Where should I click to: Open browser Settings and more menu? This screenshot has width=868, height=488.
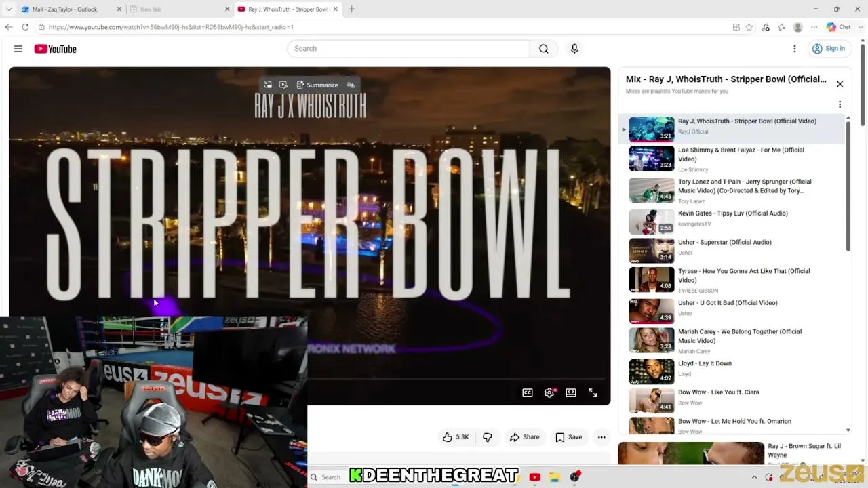click(x=814, y=27)
